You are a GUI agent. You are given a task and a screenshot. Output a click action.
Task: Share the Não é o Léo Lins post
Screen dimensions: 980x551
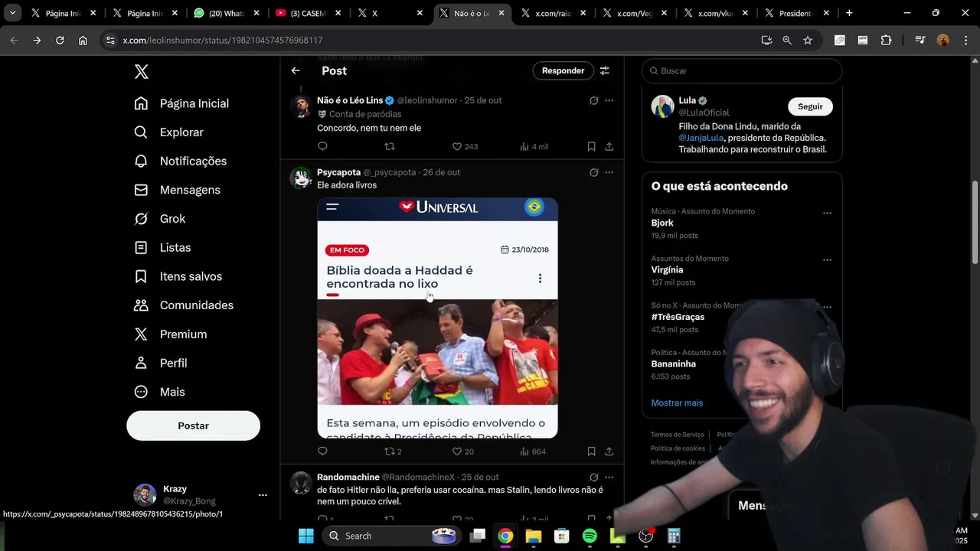click(x=609, y=146)
